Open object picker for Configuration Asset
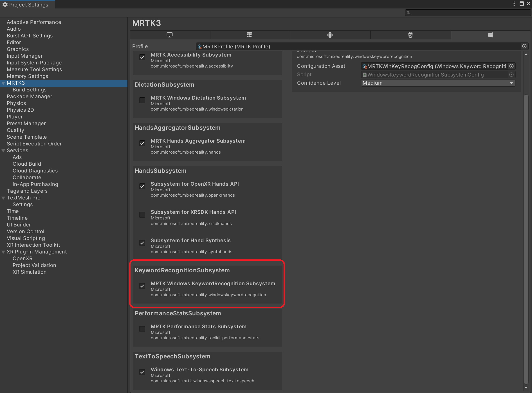Image resolution: width=532 pixels, height=393 pixels. [x=511, y=66]
